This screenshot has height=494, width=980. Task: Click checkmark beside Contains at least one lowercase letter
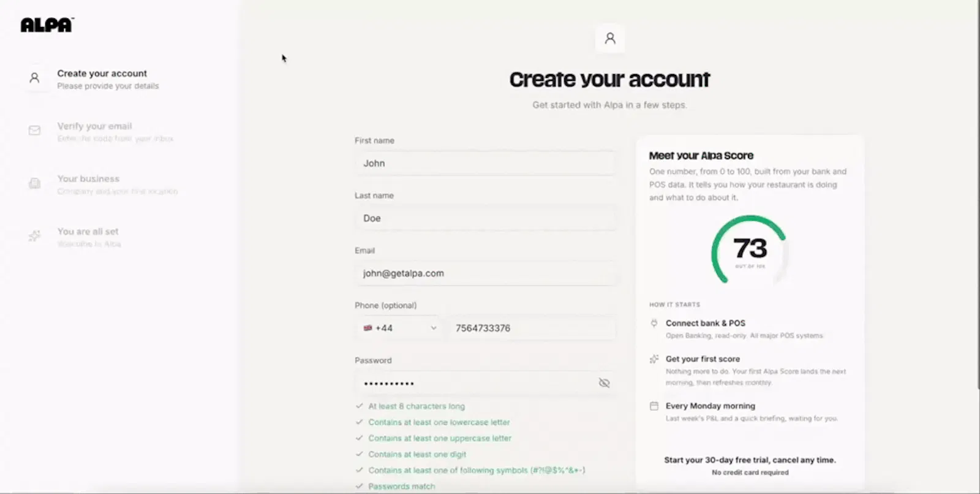tap(359, 422)
